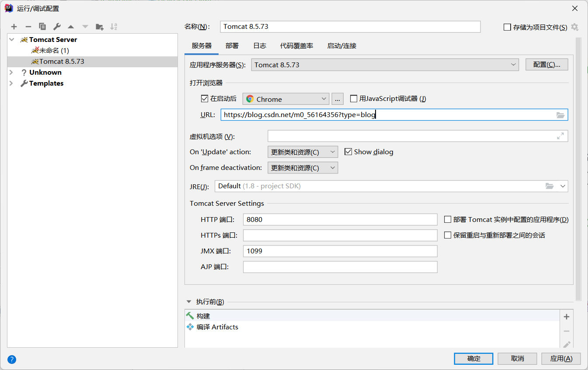Image resolution: width=588 pixels, height=370 pixels.
Task: Click the 取消 button
Action: pyautogui.click(x=518, y=359)
